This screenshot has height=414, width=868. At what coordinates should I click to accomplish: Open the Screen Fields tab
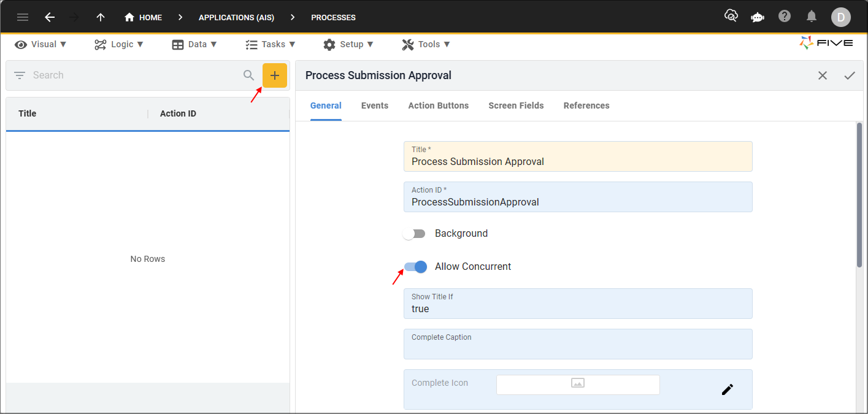[515, 105]
